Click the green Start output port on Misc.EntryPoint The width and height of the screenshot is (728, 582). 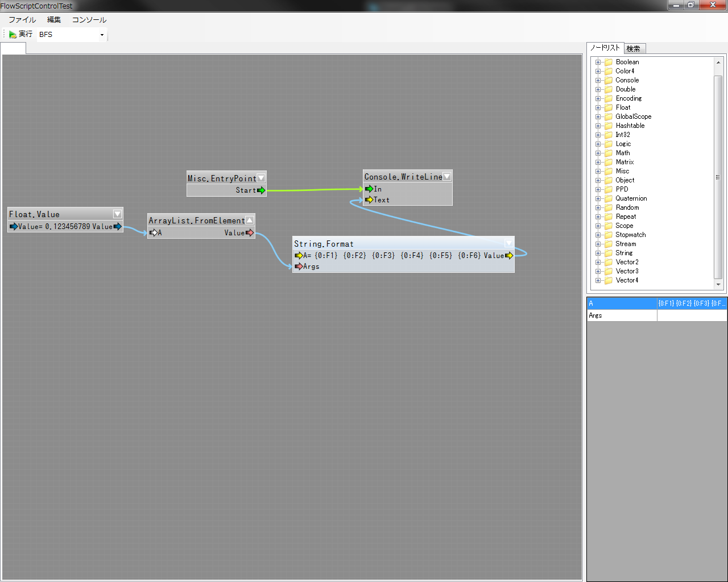(x=261, y=190)
